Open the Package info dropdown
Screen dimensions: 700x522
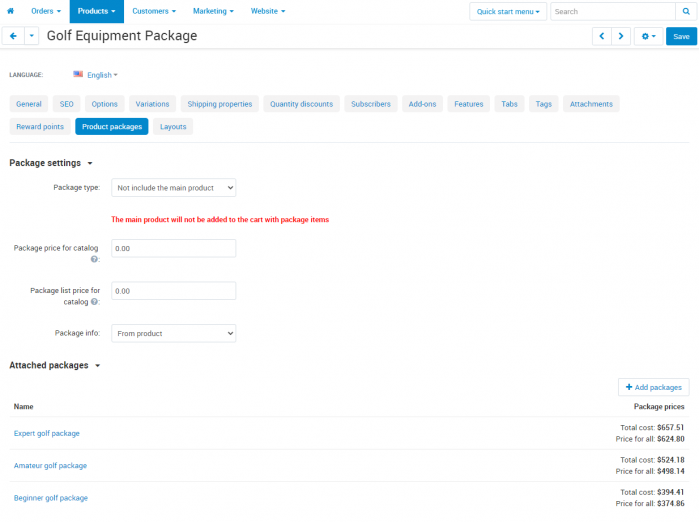coord(174,334)
